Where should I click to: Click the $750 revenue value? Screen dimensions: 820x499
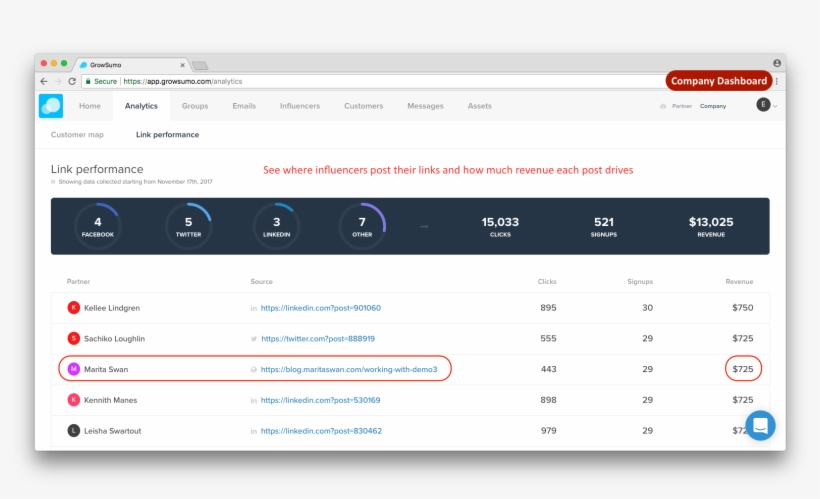tap(743, 308)
